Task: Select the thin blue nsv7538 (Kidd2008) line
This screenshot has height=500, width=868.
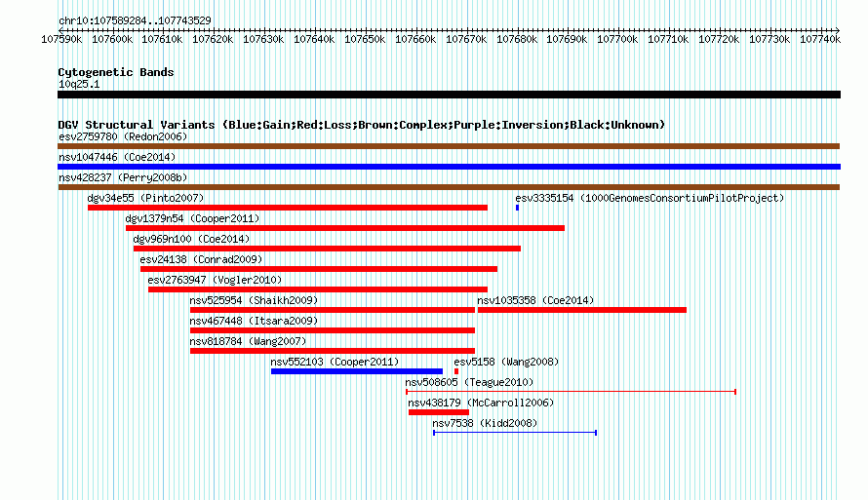Action: click(515, 433)
